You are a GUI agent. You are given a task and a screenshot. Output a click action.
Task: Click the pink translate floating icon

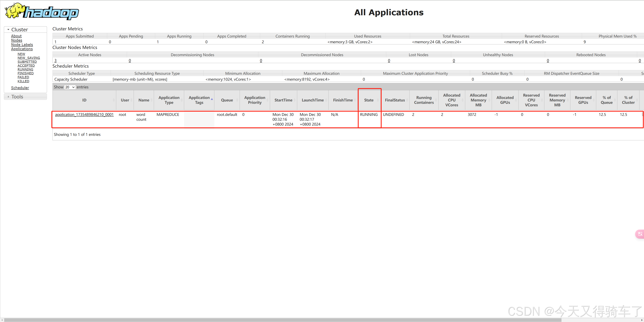click(640, 234)
